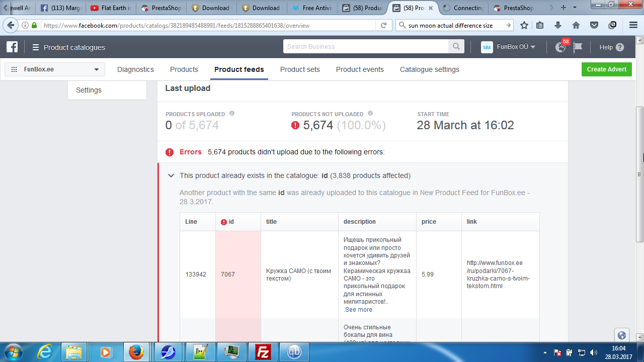This screenshot has height=362, width=644.
Task: Show bookmarks list icon
Action: tap(540, 25)
